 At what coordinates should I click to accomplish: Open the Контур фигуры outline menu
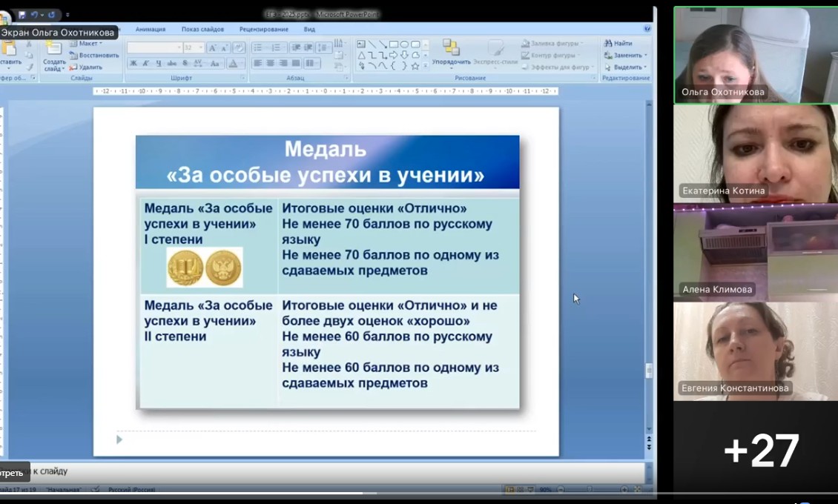(x=550, y=55)
